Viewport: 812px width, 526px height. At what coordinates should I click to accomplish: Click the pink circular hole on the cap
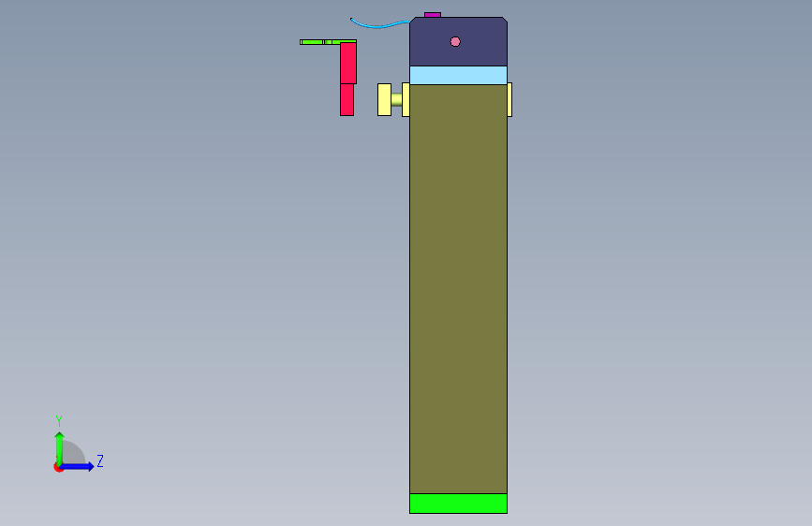[x=455, y=41]
